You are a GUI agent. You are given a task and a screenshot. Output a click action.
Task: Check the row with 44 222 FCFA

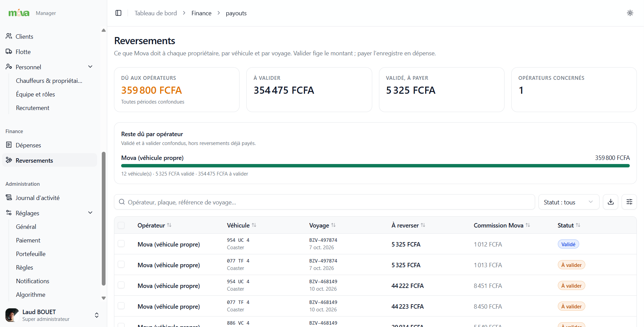(x=121, y=285)
